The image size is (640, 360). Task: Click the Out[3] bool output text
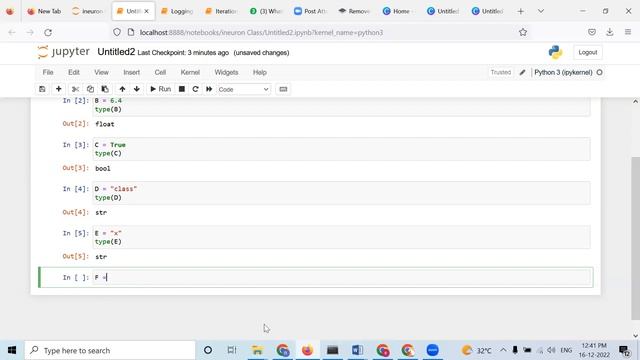pyautogui.click(x=103, y=168)
